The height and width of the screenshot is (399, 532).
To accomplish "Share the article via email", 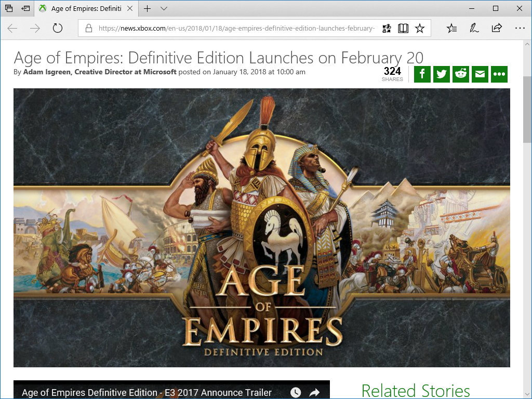I will click(x=480, y=74).
